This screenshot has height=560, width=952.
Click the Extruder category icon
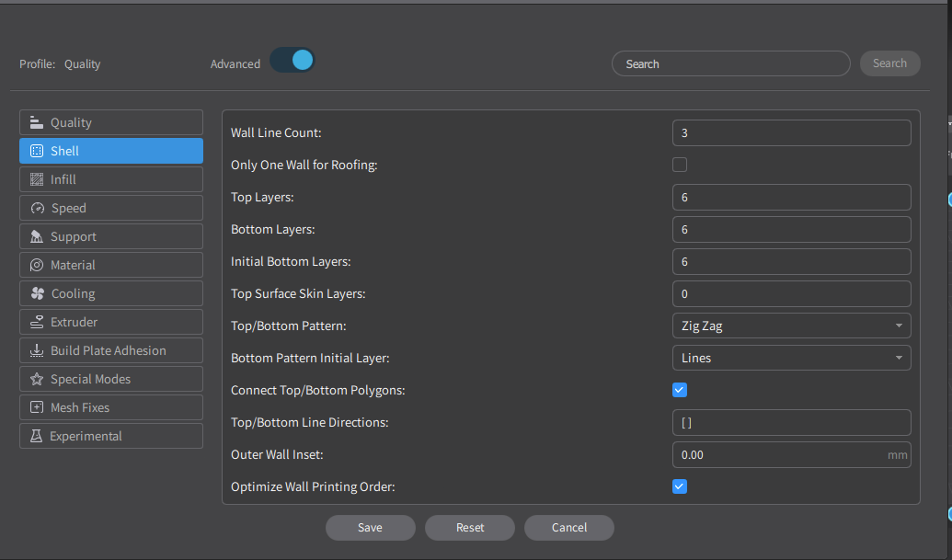coord(37,322)
